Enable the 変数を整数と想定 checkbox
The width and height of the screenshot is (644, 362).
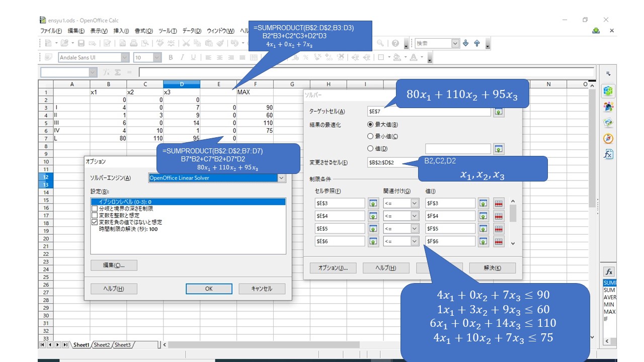[x=94, y=215]
